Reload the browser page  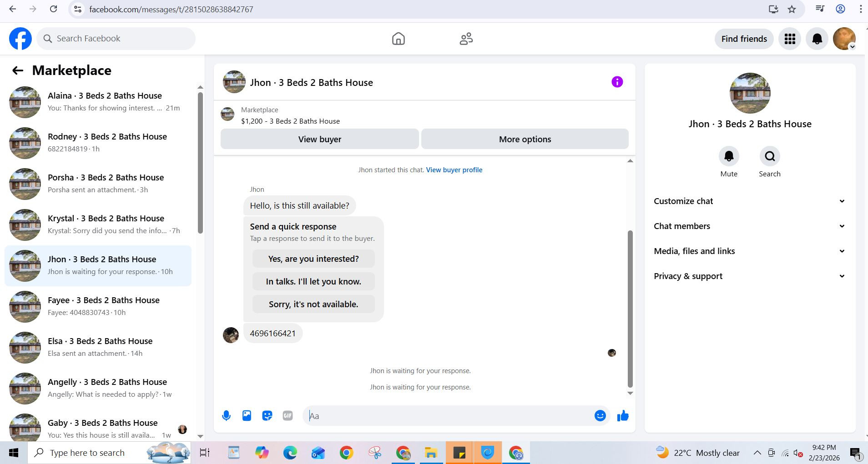[53, 9]
